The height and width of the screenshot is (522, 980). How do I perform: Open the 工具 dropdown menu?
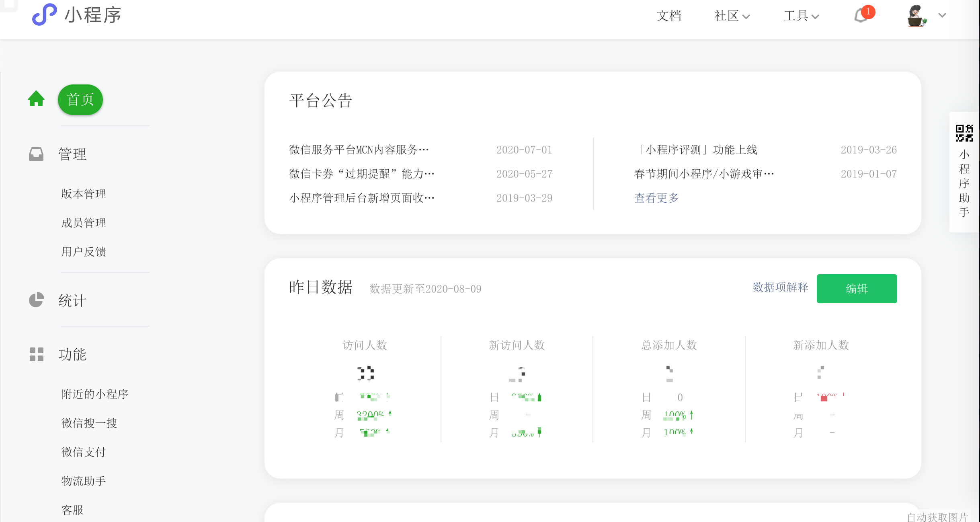801,16
